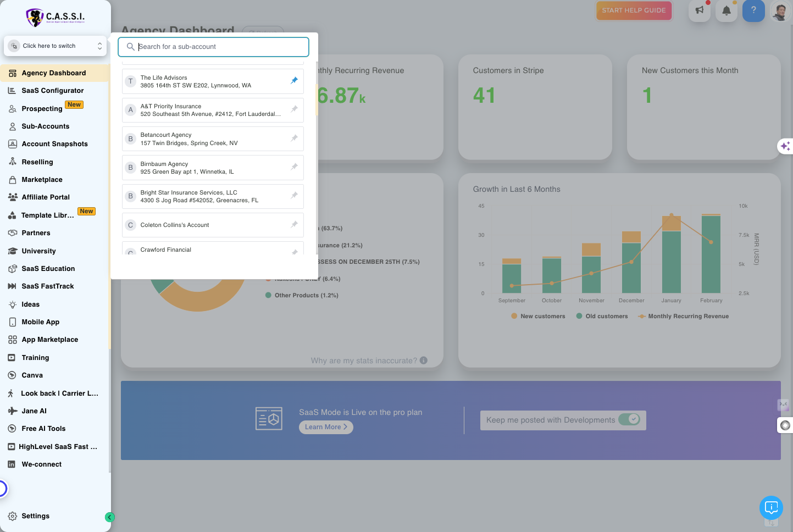Image resolution: width=793 pixels, height=532 pixels.
Task: Open We-connect in sidebar
Action: click(41, 464)
